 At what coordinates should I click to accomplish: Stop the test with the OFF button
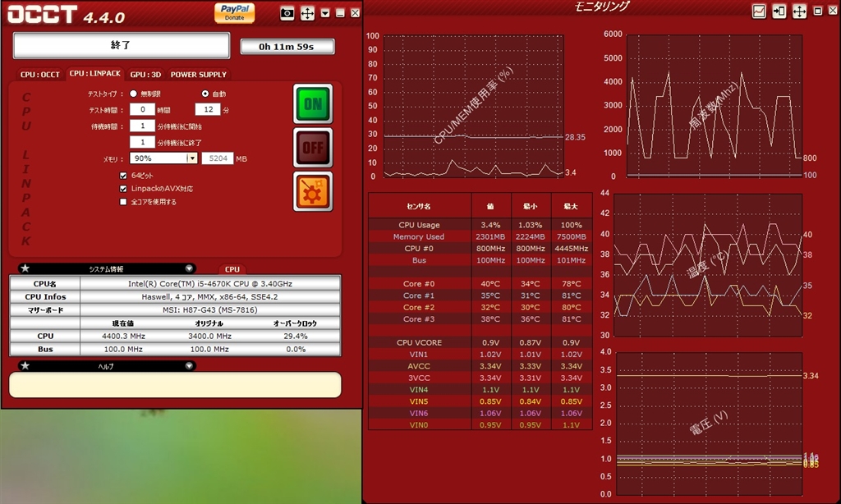click(313, 148)
